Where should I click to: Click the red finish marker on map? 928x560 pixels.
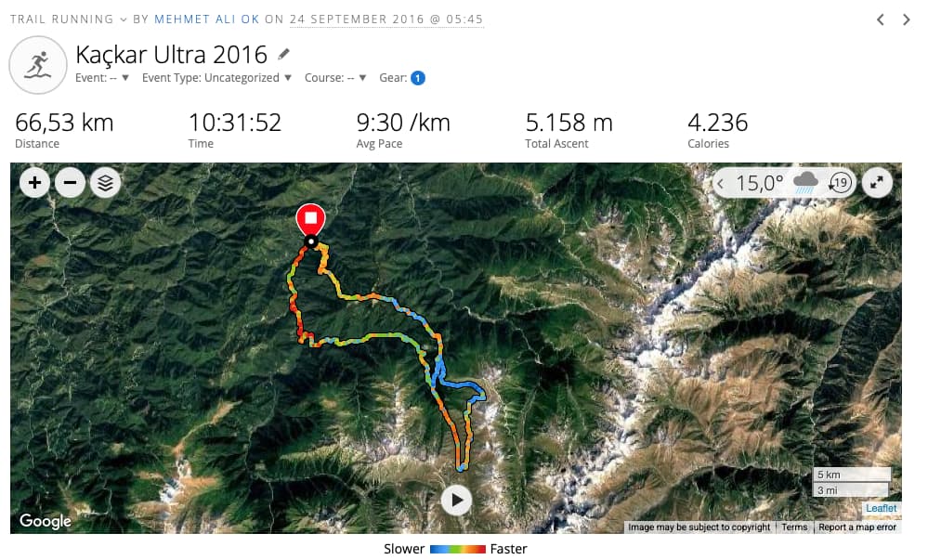(310, 220)
